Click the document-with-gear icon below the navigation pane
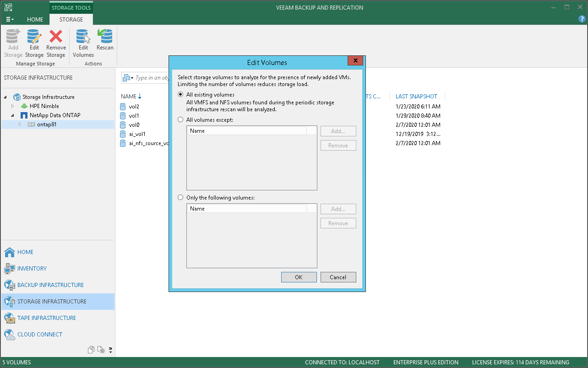This screenshot has height=368, width=588. [x=101, y=350]
